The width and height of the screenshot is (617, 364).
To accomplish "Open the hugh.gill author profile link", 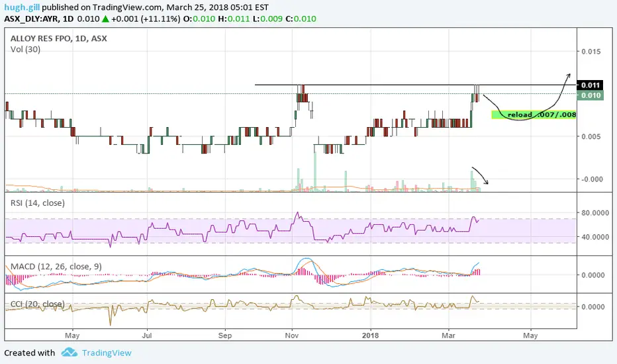I will 22,7.
